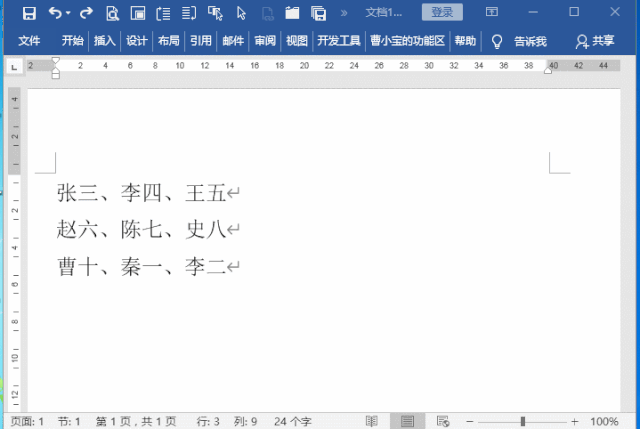Switch to the 设计 tab
This screenshot has width=640, height=429.
[136, 41]
